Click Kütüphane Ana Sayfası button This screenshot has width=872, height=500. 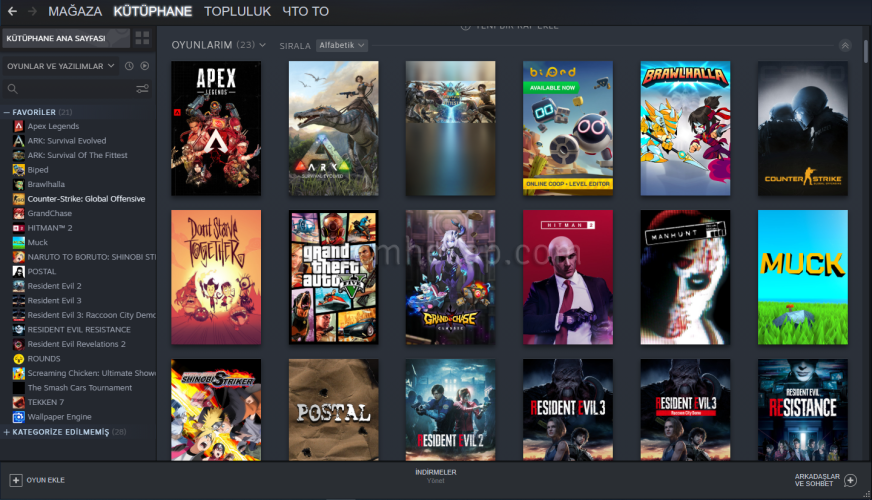[65, 38]
